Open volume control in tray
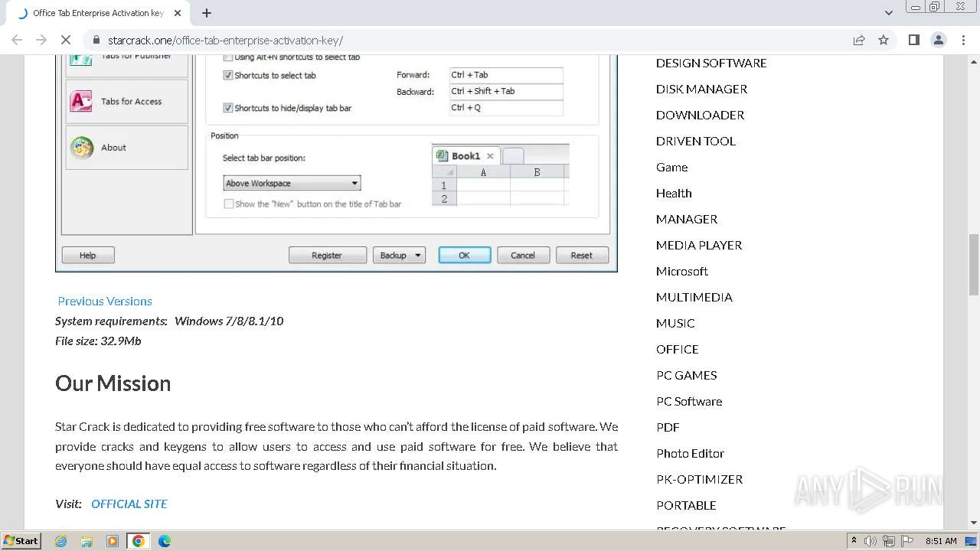The height and width of the screenshot is (551, 980). (871, 540)
